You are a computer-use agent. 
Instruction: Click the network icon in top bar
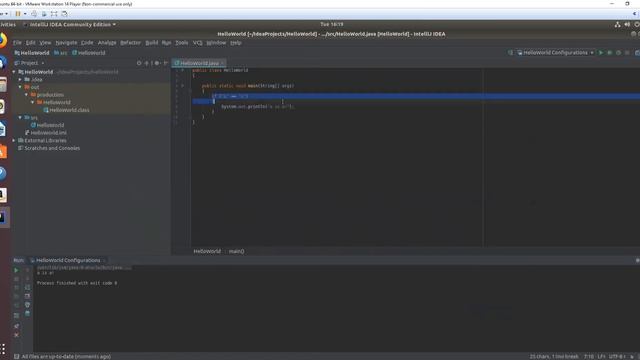[617, 24]
